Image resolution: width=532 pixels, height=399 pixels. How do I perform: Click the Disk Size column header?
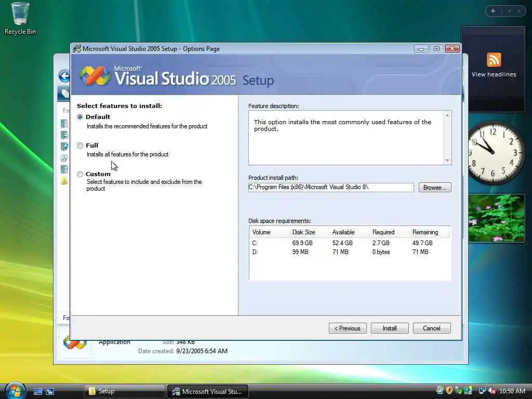[303, 232]
